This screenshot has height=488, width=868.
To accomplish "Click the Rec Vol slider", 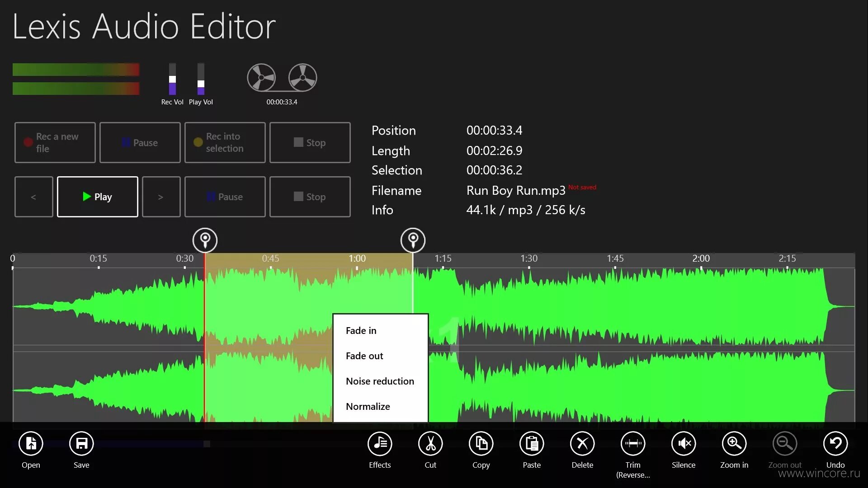I will [172, 80].
